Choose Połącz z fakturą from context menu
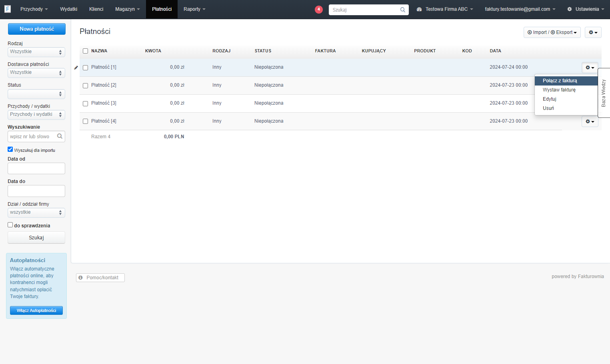Screen dimensions: 610x364 (x=566, y=81)
